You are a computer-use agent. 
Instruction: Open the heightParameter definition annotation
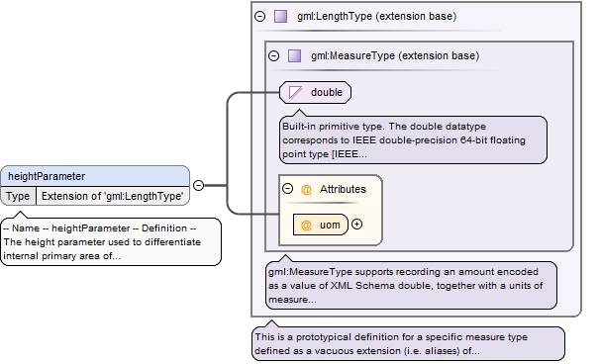click(111, 242)
